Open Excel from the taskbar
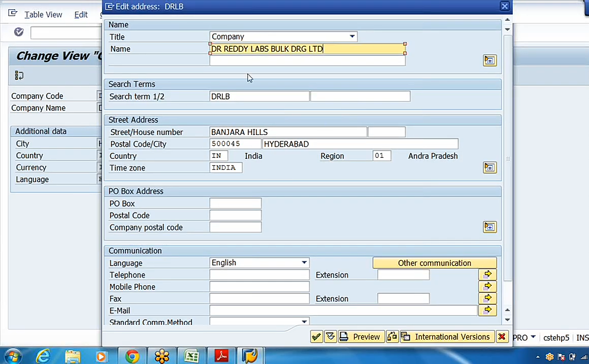This screenshot has width=589, height=364. 191,356
